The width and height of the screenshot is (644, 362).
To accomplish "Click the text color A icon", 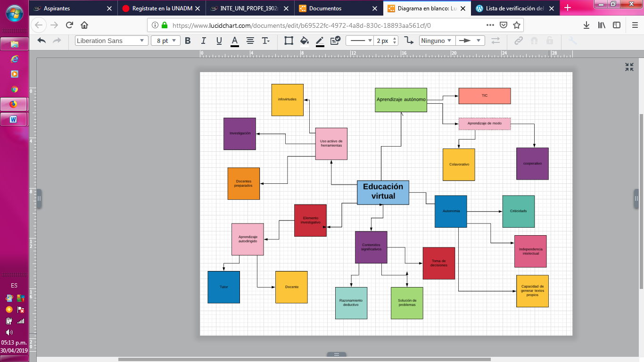I will coord(234,41).
